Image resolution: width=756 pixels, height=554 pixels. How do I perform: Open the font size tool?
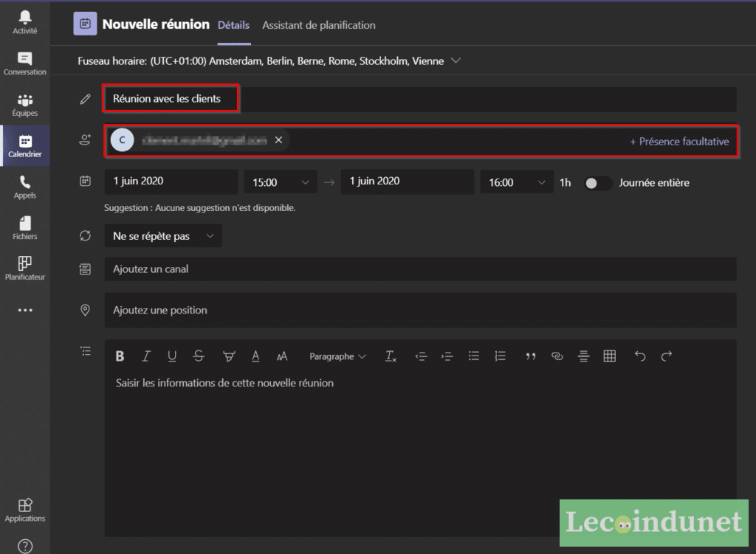point(282,356)
